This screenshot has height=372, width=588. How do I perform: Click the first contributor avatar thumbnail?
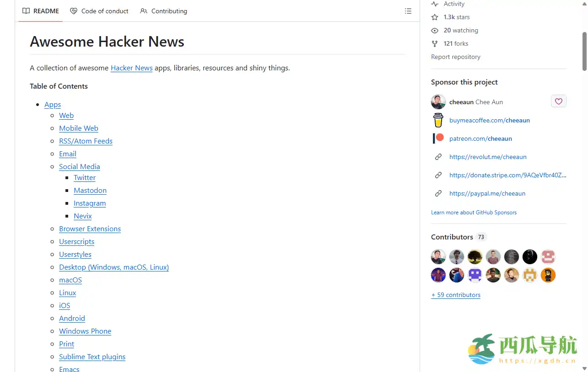coord(438,257)
